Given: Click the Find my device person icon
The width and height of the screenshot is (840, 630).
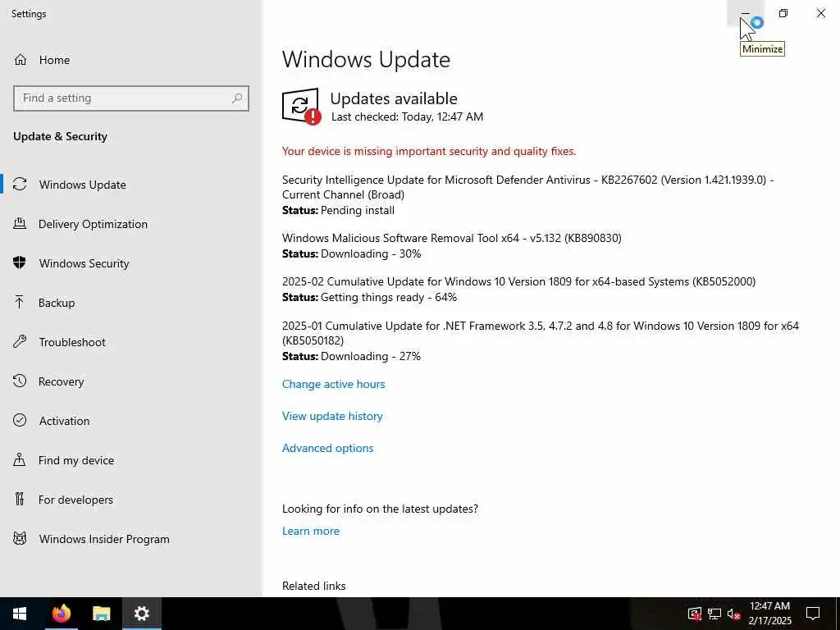Looking at the screenshot, I should [x=20, y=460].
